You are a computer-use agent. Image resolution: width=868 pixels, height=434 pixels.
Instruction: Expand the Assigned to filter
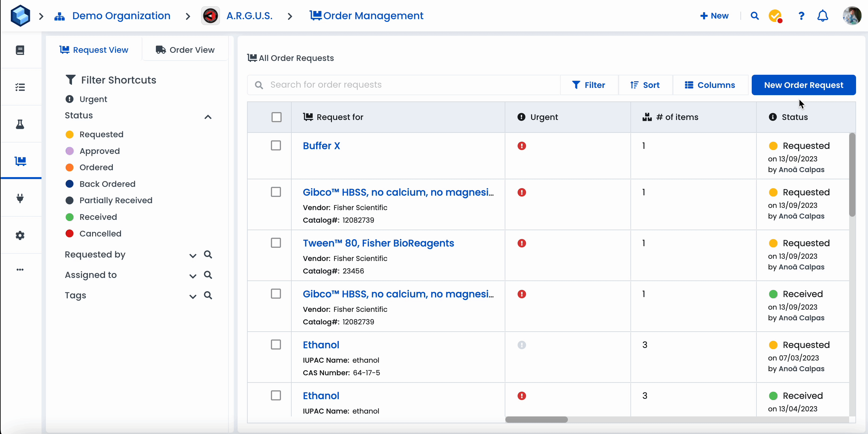pos(192,276)
